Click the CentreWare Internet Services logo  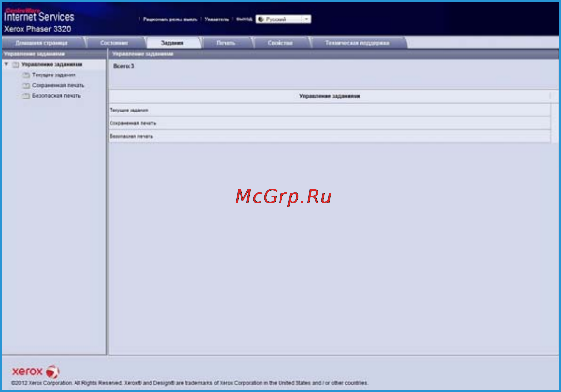[39, 15]
